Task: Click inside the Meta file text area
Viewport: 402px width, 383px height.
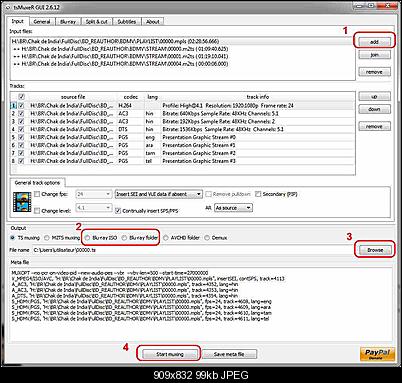Action: [201, 305]
